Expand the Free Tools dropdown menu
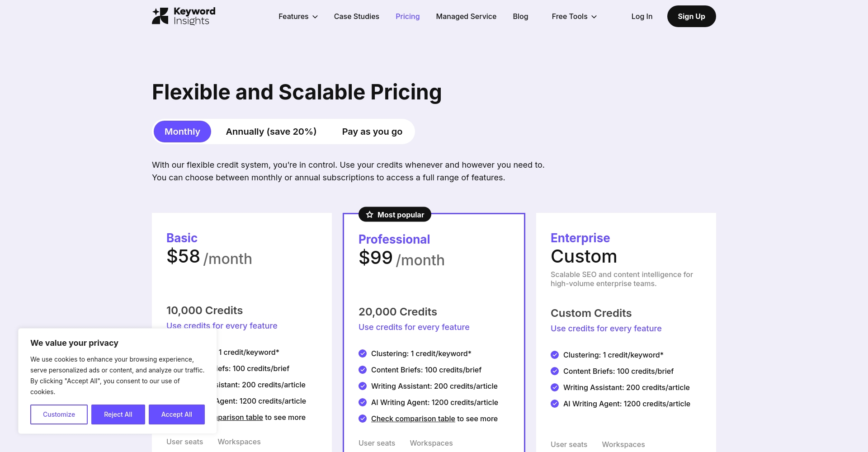Screen dimensions: 868x452 pos(574,16)
